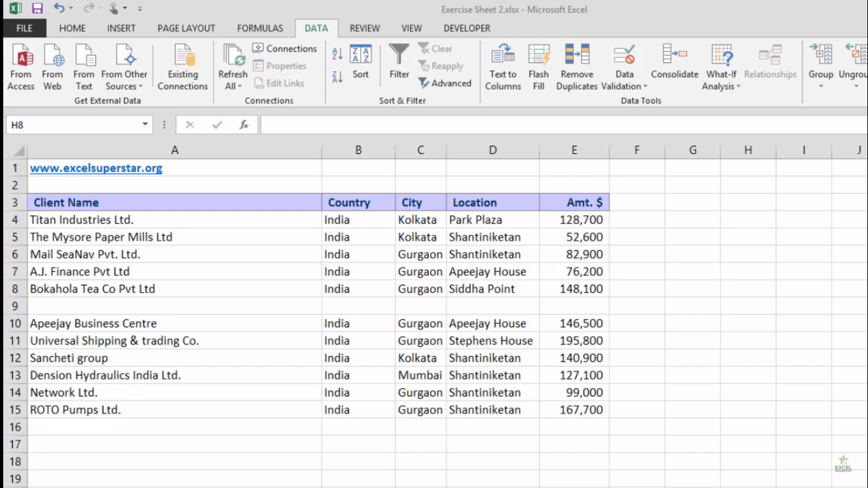
Task: Click Remove Duplicates tool
Action: [577, 67]
